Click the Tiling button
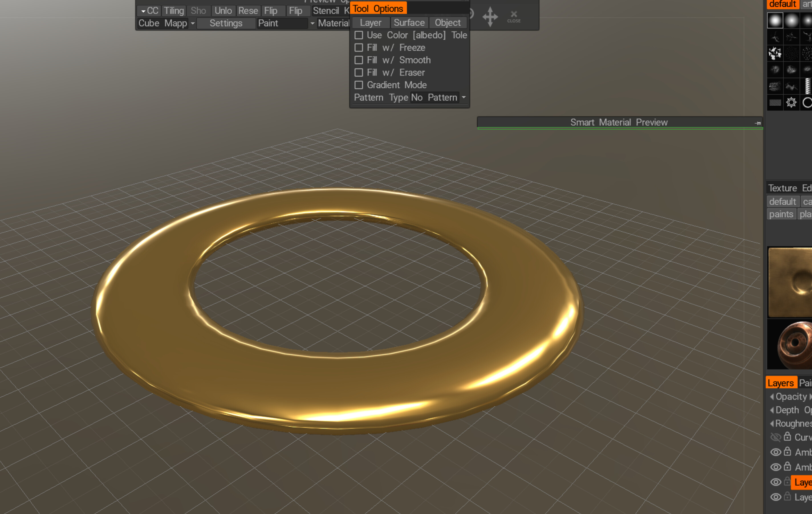 pyautogui.click(x=174, y=11)
